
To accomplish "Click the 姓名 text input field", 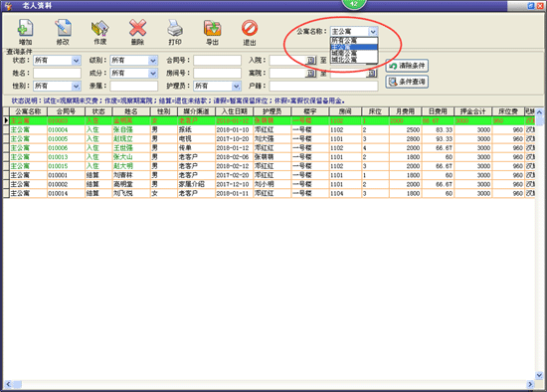I will click(x=58, y=73).
